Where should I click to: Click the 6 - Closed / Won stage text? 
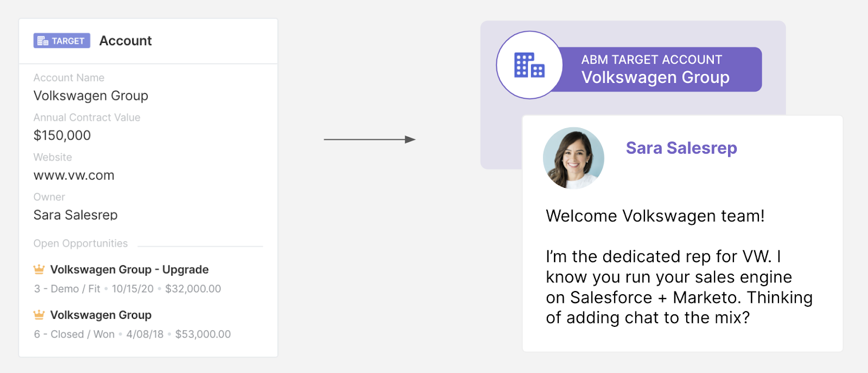click(74, 334)
